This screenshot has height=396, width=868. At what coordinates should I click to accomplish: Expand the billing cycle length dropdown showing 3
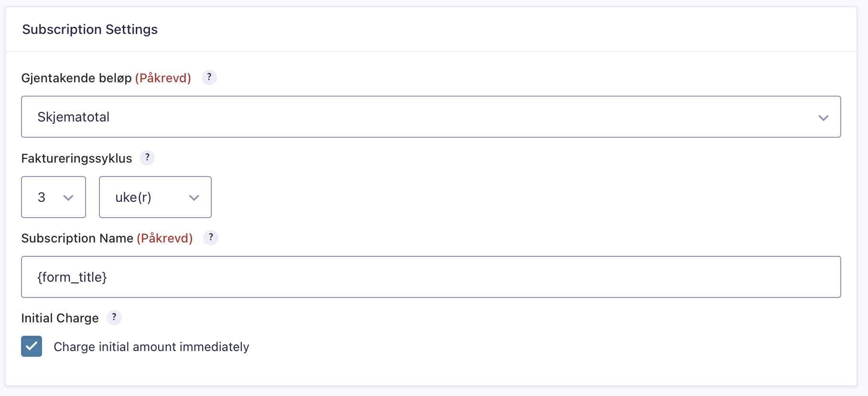tap(54, 197)
